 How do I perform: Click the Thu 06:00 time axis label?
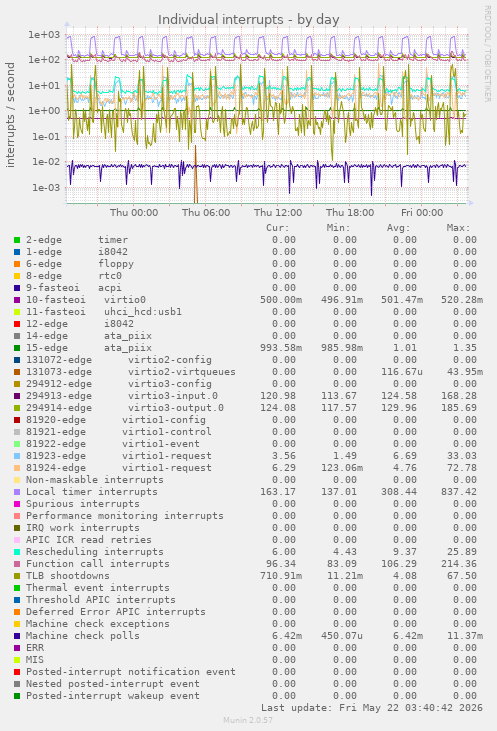click(206, 213)
